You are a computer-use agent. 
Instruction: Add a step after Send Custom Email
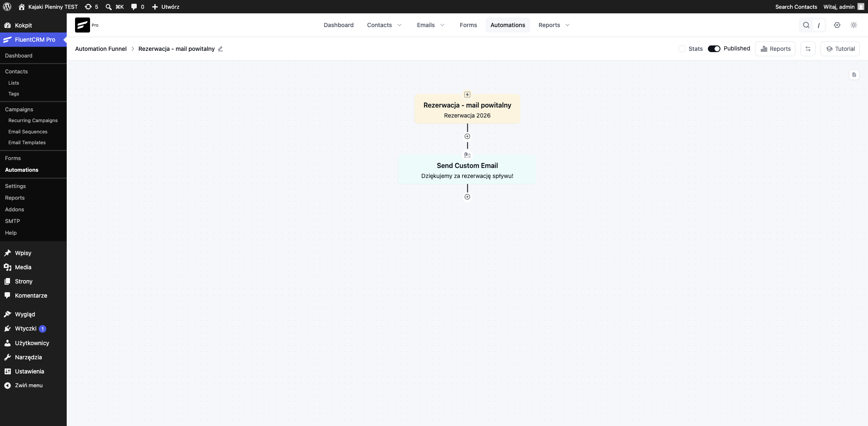(x=467, y=197)
